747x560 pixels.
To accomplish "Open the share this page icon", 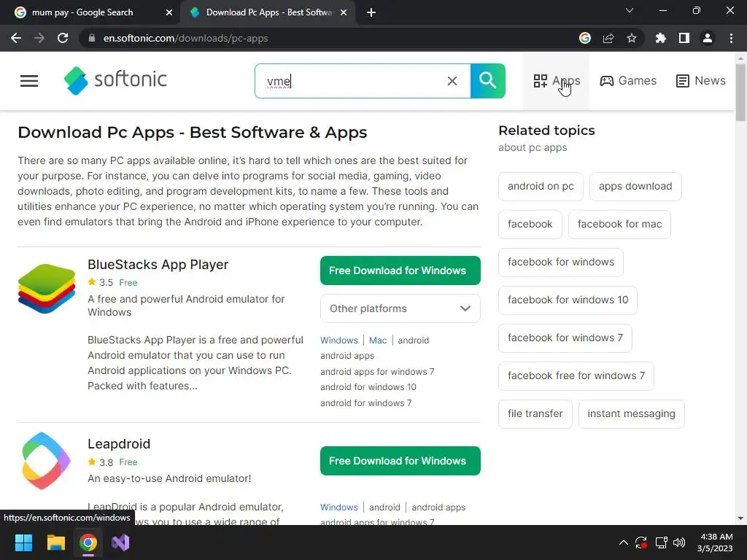I will pos(608,38).
